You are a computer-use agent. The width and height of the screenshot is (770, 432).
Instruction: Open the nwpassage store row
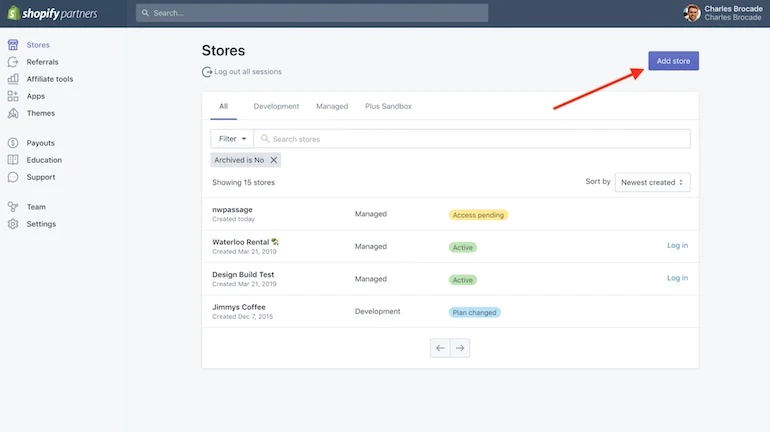pos(450,214)
